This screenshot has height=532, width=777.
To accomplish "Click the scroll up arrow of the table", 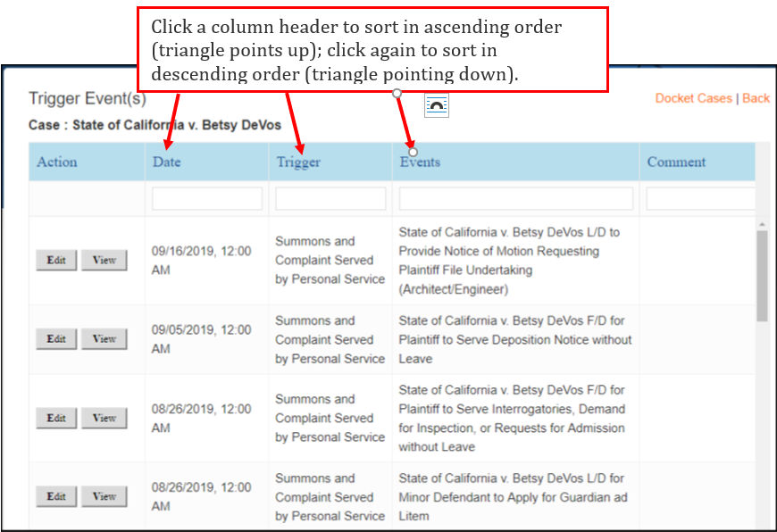I will pos(762,224).
